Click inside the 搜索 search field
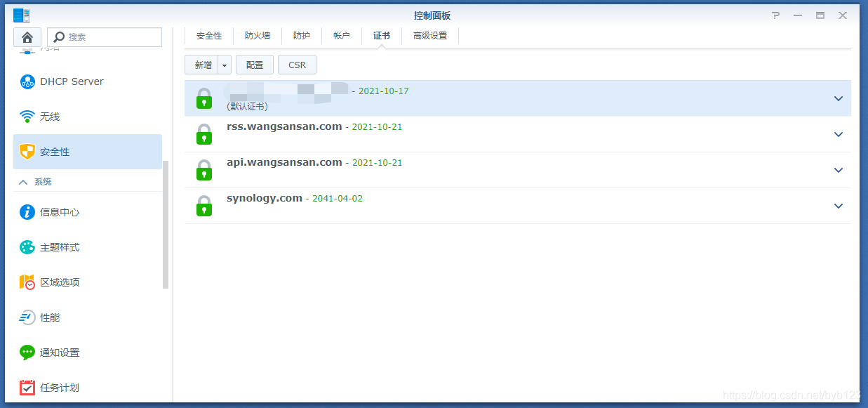868x408 pixels. [x=105, y=37]
